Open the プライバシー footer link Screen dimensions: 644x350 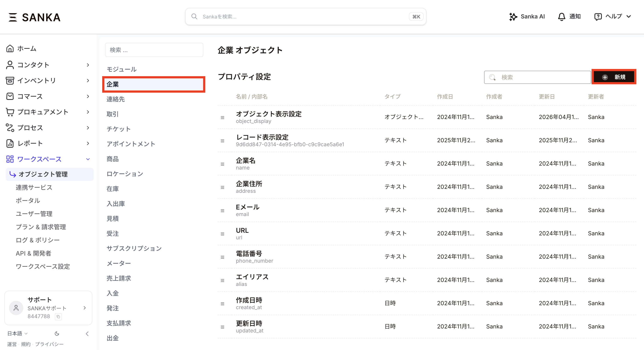click(49, 344)
